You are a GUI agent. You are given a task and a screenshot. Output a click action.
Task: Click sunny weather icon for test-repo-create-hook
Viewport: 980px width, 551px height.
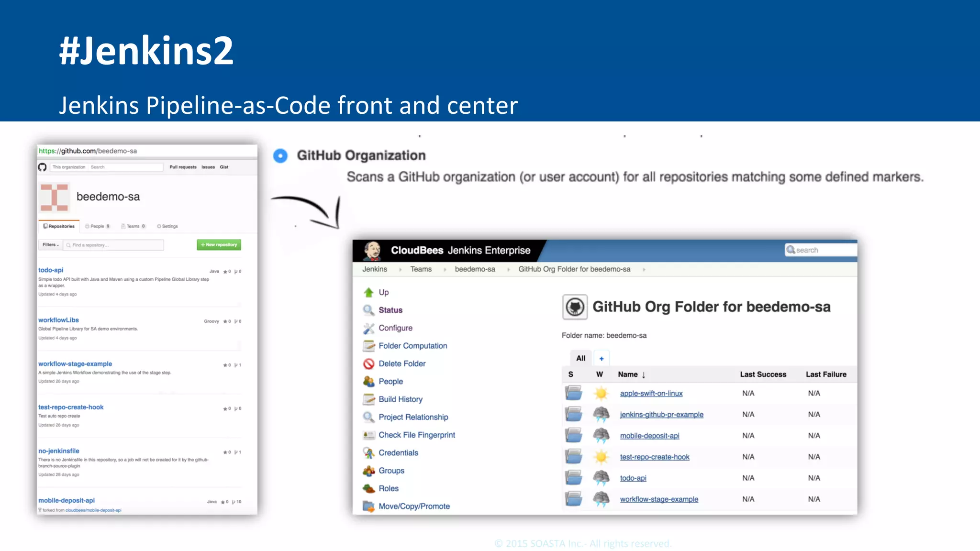point(601,457)
